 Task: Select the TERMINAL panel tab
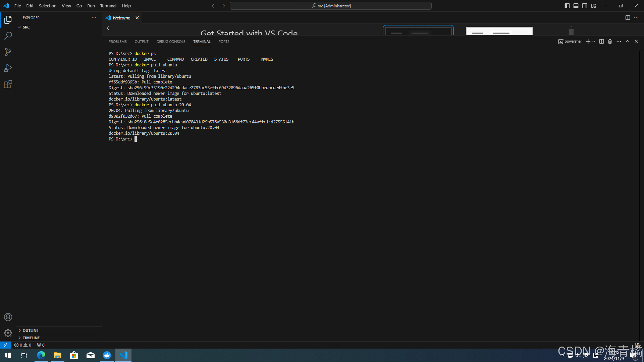[x=202, y=42]
